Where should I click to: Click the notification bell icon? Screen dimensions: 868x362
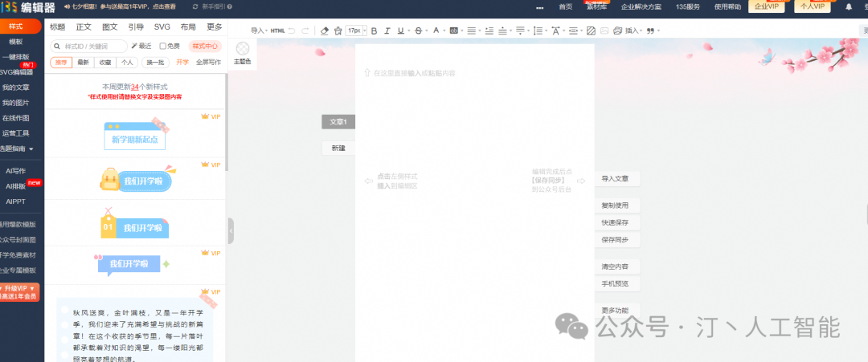point(849,6)
